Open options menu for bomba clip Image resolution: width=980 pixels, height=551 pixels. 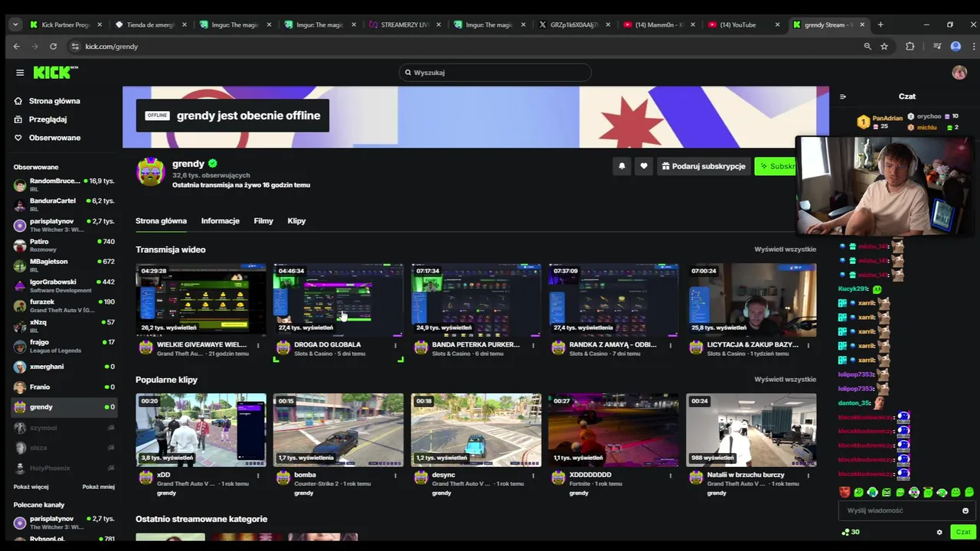coord(396,475)
